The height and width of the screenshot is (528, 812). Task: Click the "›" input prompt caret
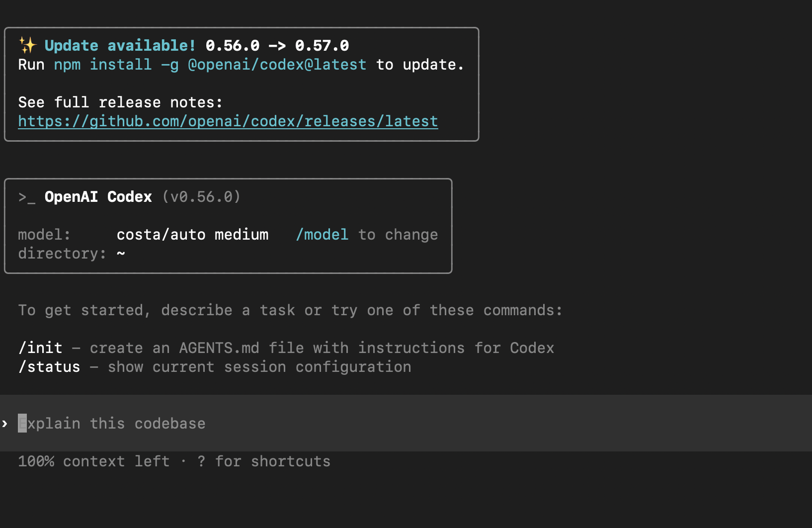5,423
